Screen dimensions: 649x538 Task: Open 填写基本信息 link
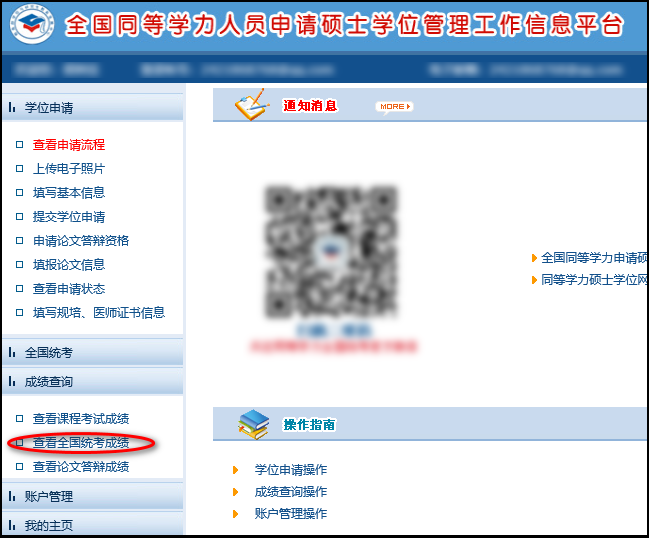69,193
